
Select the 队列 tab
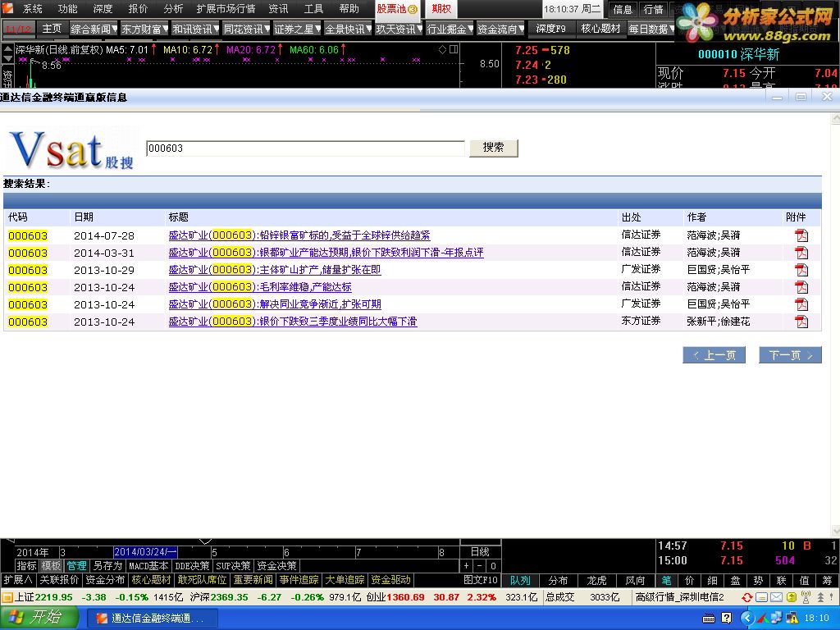click(520, 580)
